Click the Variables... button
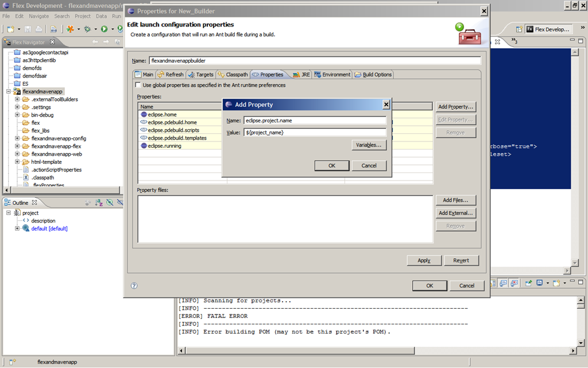 coord(369,145)
